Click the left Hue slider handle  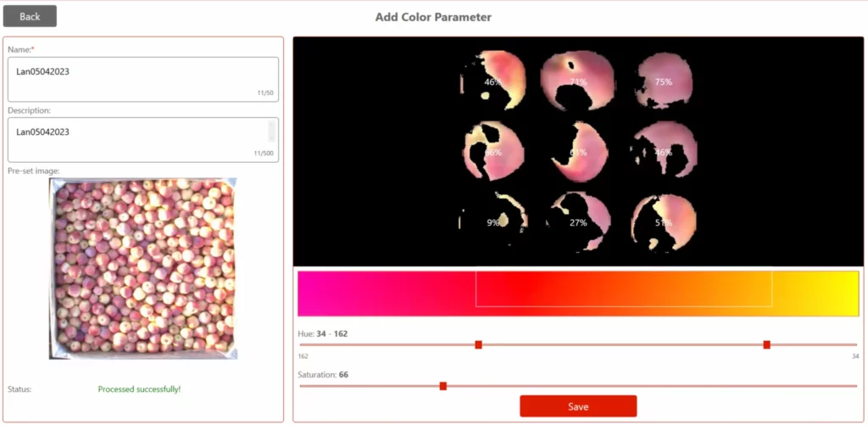click(x=478, y=344)
